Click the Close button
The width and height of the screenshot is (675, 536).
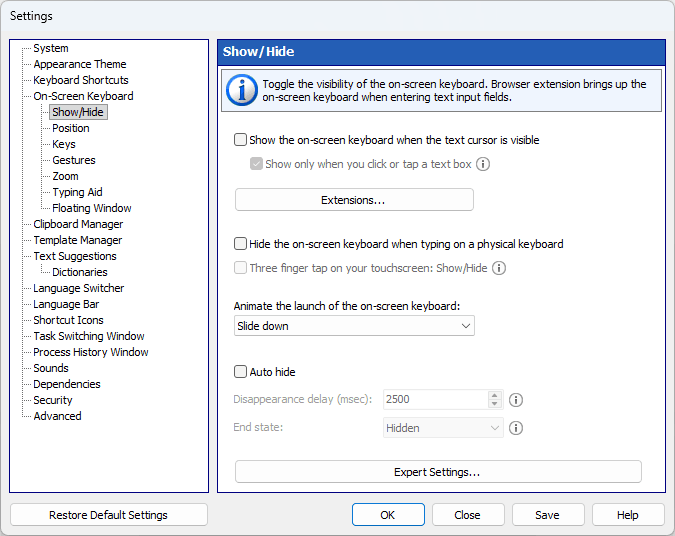pos(468,515)
